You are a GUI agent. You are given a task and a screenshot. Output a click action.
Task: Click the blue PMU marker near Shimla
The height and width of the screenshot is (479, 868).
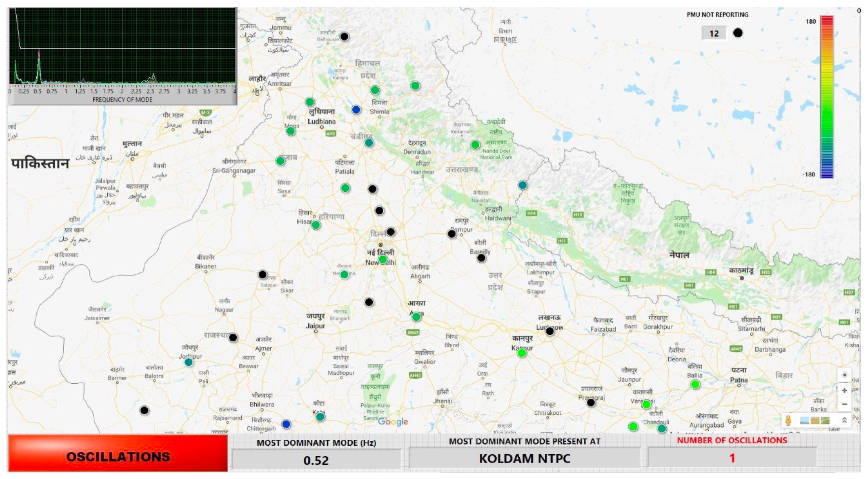pos(356,110)
